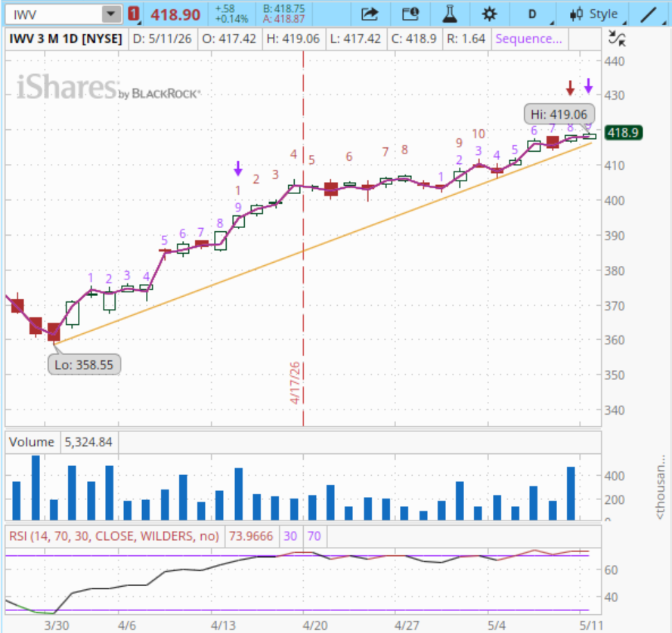Open the calendar alert icon
Viewport: 672px width, 633px height.
click(410, 14)
